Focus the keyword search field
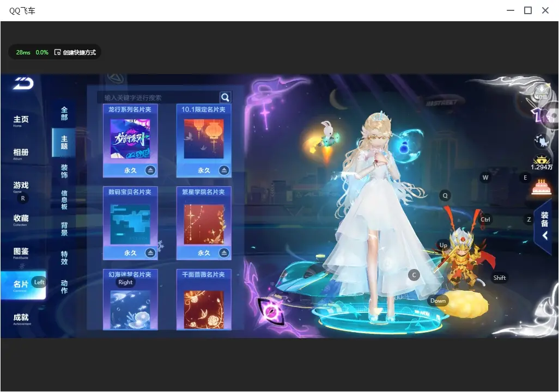This screenshot has width=559, height=392. click(159, 97)
